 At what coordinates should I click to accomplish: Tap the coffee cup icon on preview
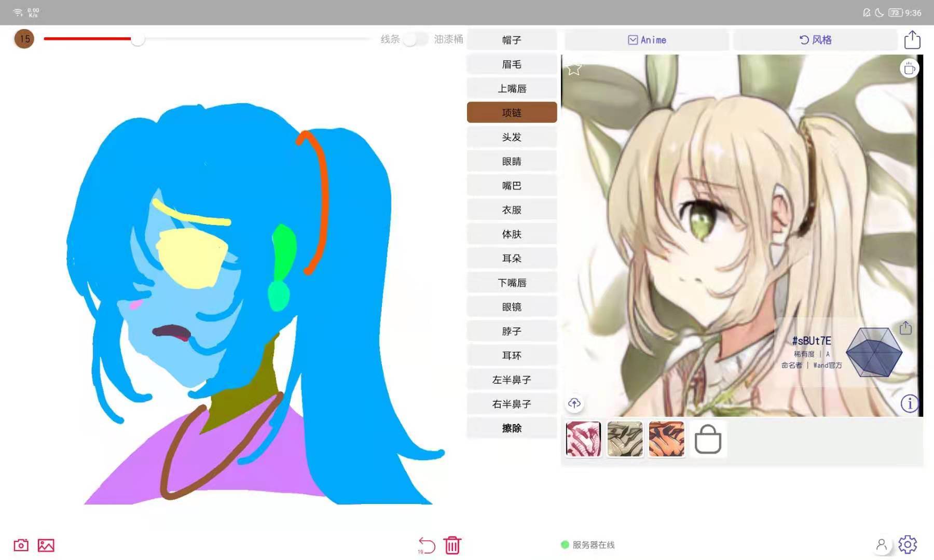(909, 68)
